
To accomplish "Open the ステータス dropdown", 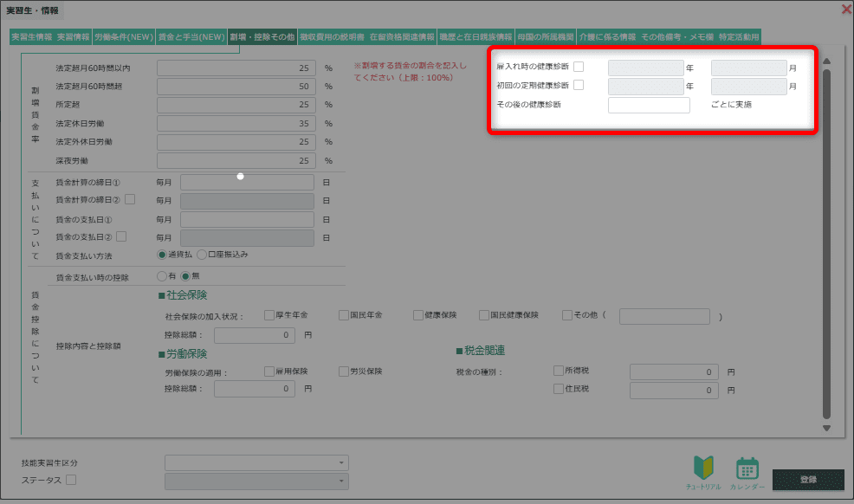I will 256,481.
